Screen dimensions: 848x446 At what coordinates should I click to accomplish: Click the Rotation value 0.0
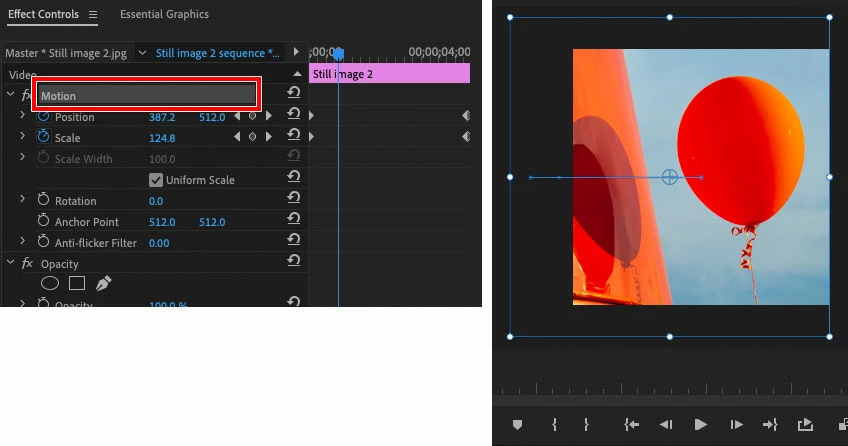156,201
